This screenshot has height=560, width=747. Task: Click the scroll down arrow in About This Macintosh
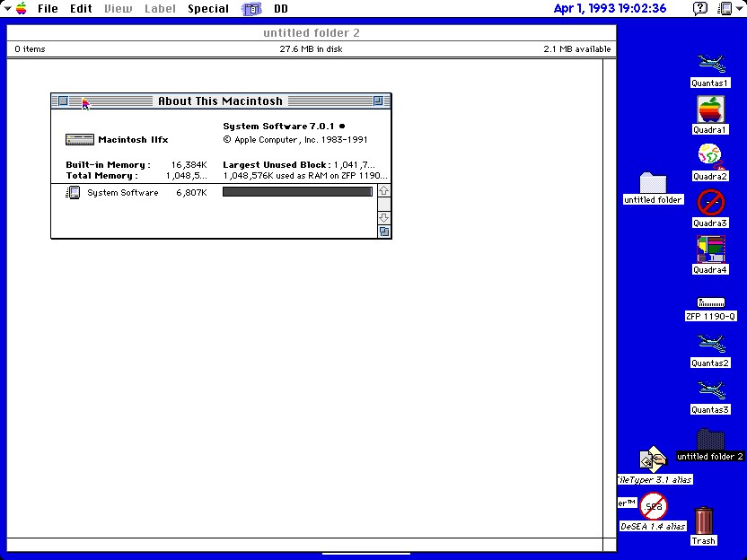tap(384, 218)
